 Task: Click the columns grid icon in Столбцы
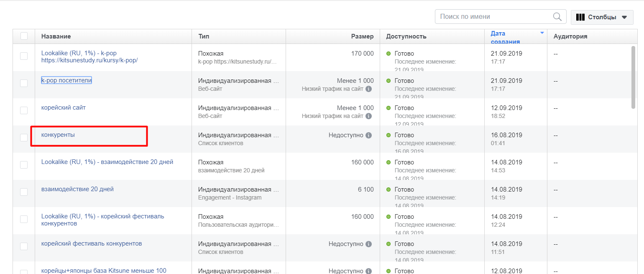(x=580, y=17)
